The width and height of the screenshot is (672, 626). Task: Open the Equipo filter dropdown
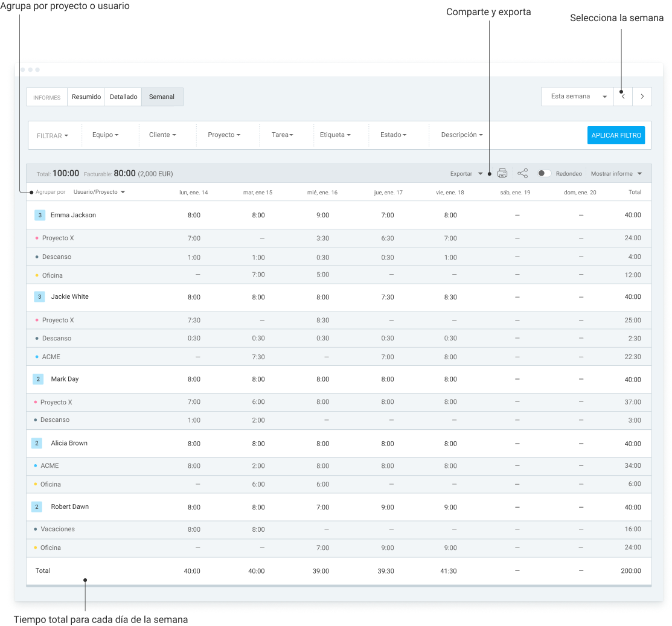106,135
